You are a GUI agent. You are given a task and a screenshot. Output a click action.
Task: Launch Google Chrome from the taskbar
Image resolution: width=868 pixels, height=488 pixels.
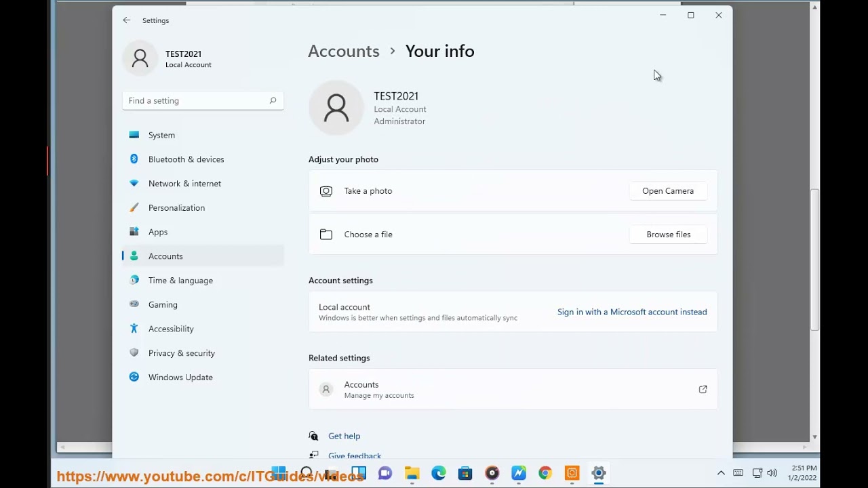[545, 473]
